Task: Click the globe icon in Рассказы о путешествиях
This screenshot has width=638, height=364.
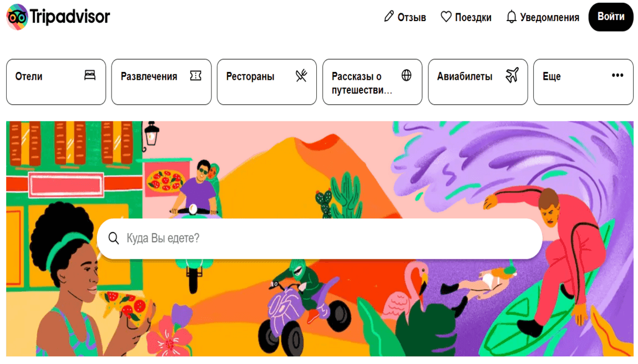Action: (407, 75)
